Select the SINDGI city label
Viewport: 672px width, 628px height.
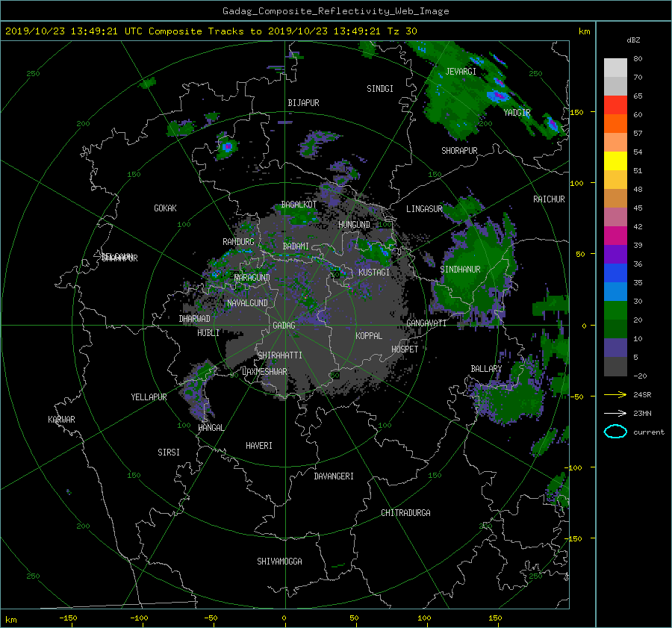[380, 88]
